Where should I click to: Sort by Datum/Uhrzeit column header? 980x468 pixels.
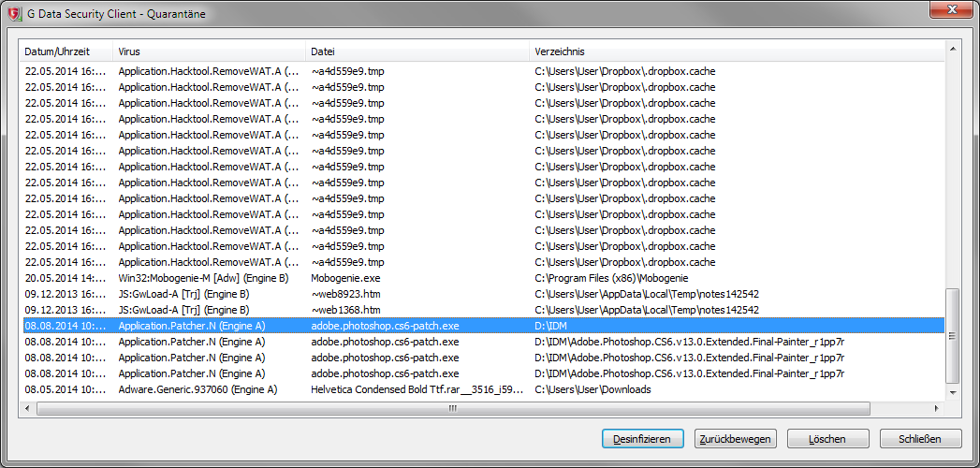coord(66,51)
